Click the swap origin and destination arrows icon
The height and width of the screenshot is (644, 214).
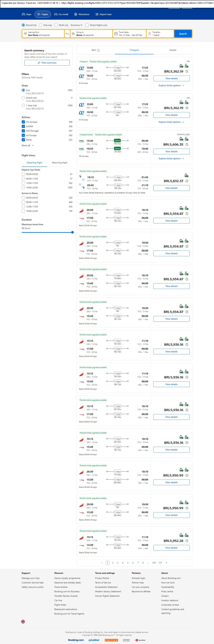tap(67, 34)
